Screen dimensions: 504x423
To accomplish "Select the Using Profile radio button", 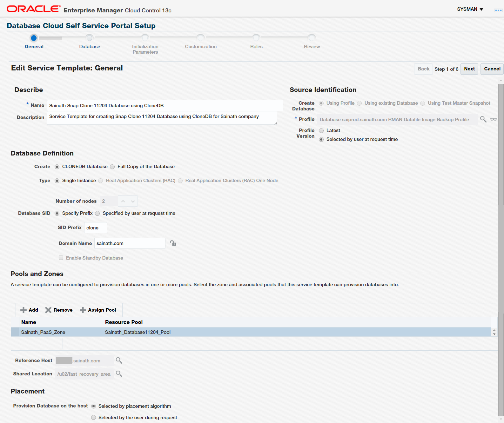I will (x=321, y=103).
